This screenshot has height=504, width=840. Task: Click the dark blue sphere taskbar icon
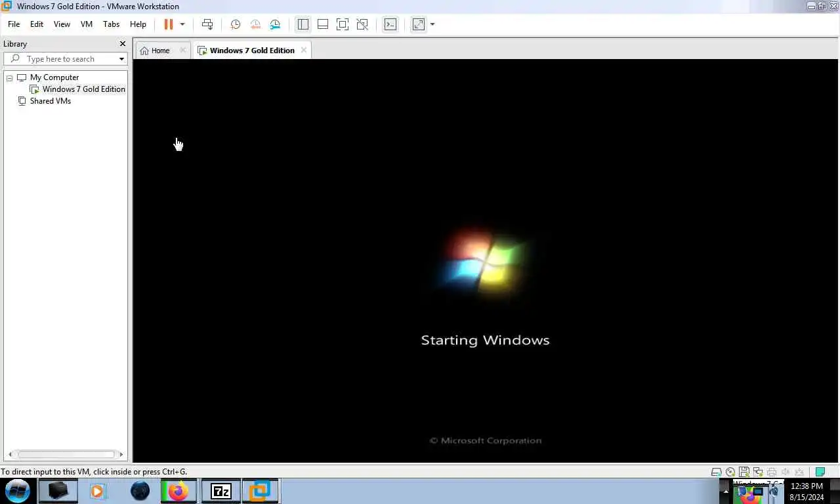tap(140, 491)
